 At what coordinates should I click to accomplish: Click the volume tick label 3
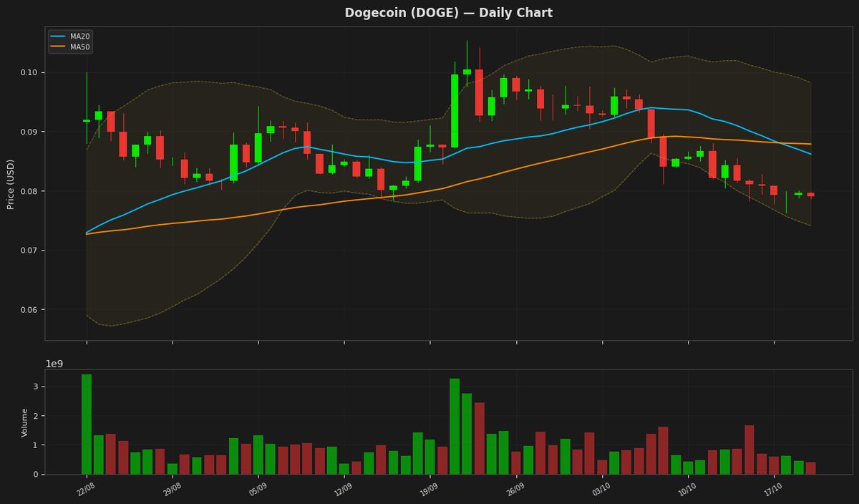[x=34, y=387]
